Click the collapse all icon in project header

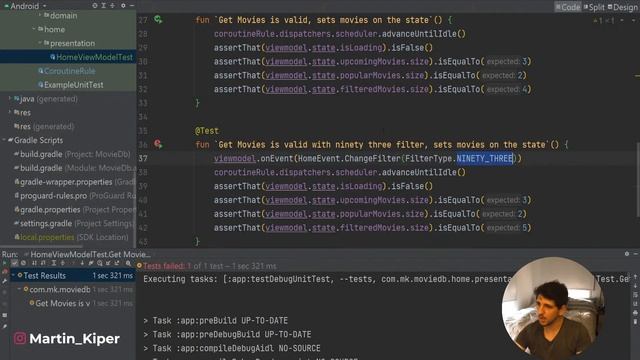113,6
